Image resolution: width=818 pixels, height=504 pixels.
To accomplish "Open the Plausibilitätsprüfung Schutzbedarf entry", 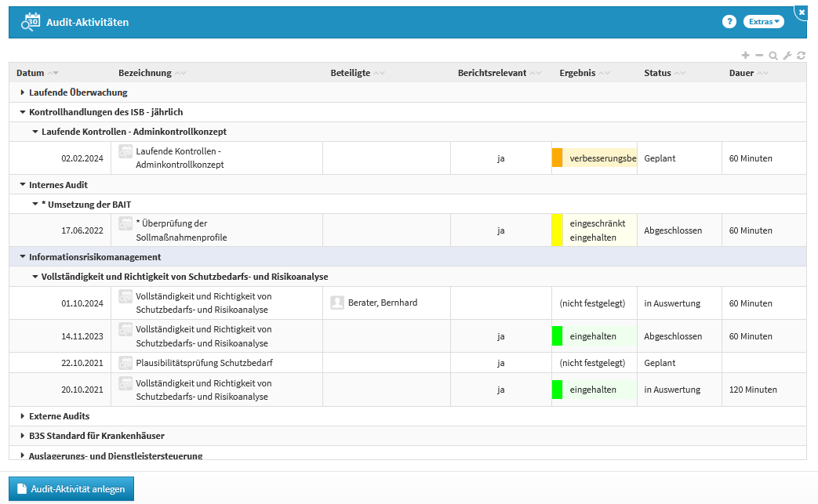I will click(x=204, y=363).
